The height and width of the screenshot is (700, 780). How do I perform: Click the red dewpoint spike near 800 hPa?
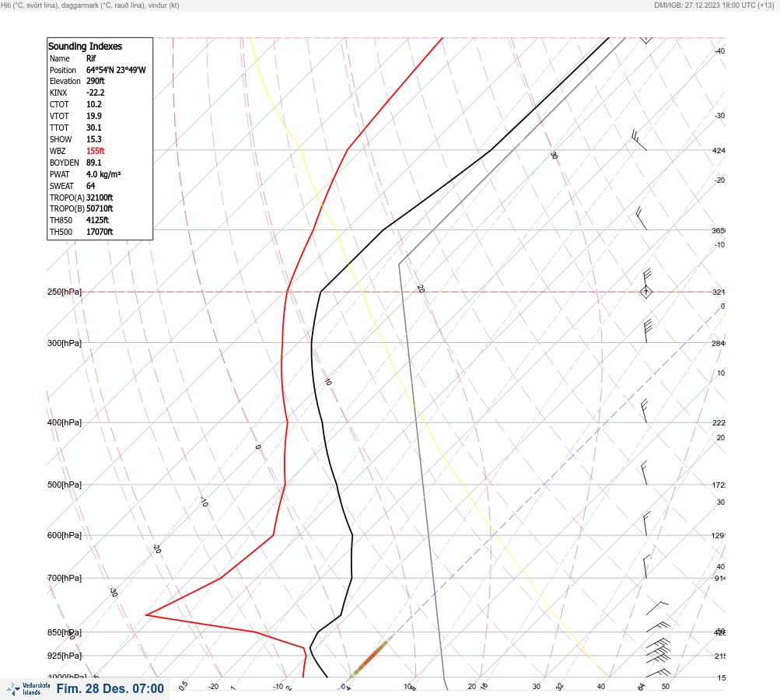pos(147,615)
